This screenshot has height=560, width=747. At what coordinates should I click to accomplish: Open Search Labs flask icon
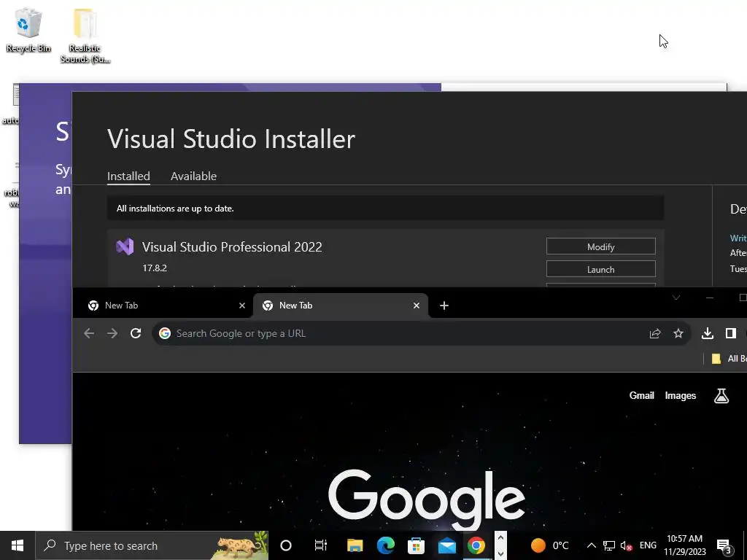tap(721, 395)
